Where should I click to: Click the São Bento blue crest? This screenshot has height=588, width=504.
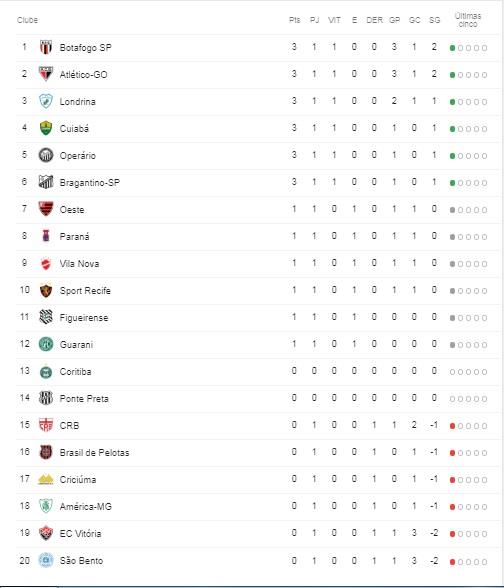[x=46, y=560]
